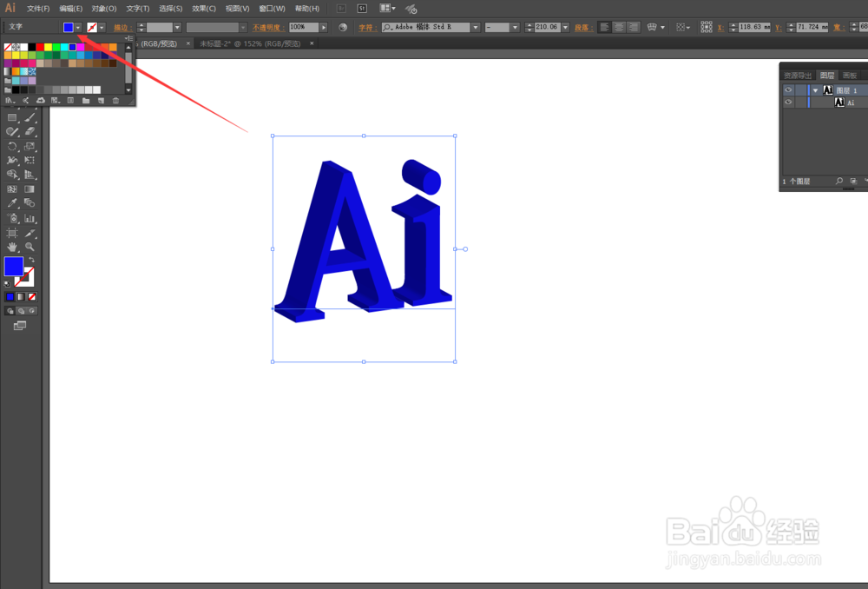Reset default fill and stroke
Image resolution: width=868 pixels, height=589 pixels.
7,284
